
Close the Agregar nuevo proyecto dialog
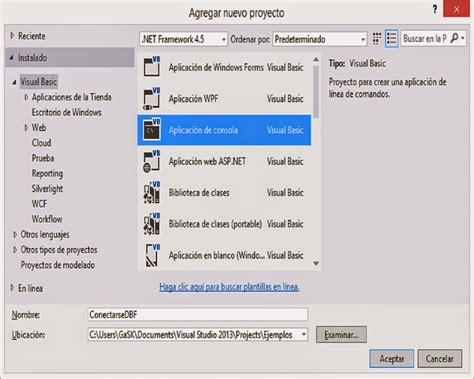456,9
